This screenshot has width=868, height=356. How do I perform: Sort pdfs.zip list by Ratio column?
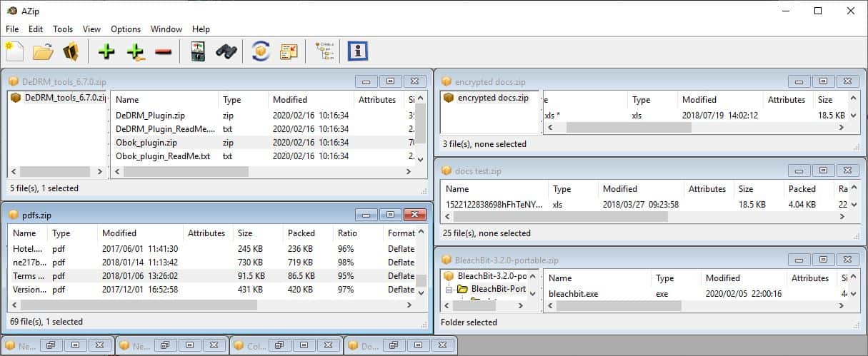click(358, 233)
